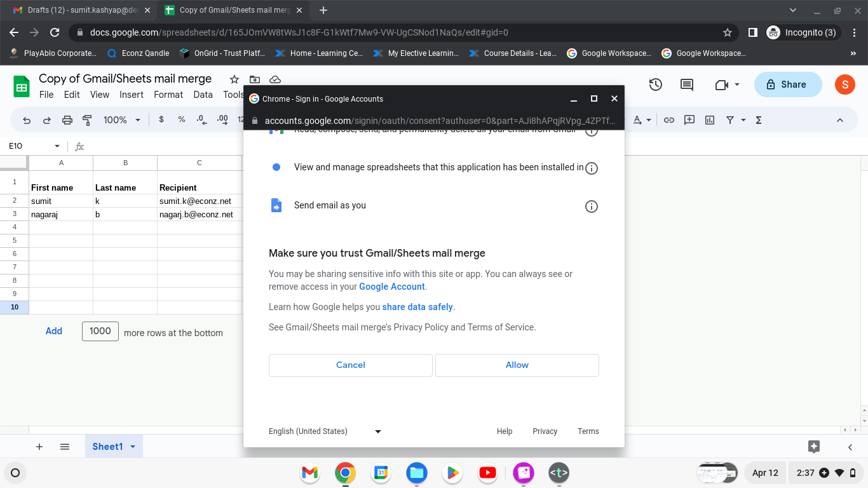Open the Edit menu
This screenshot has width=868, height=488.
pyautogui.click(x=72, y=95)
